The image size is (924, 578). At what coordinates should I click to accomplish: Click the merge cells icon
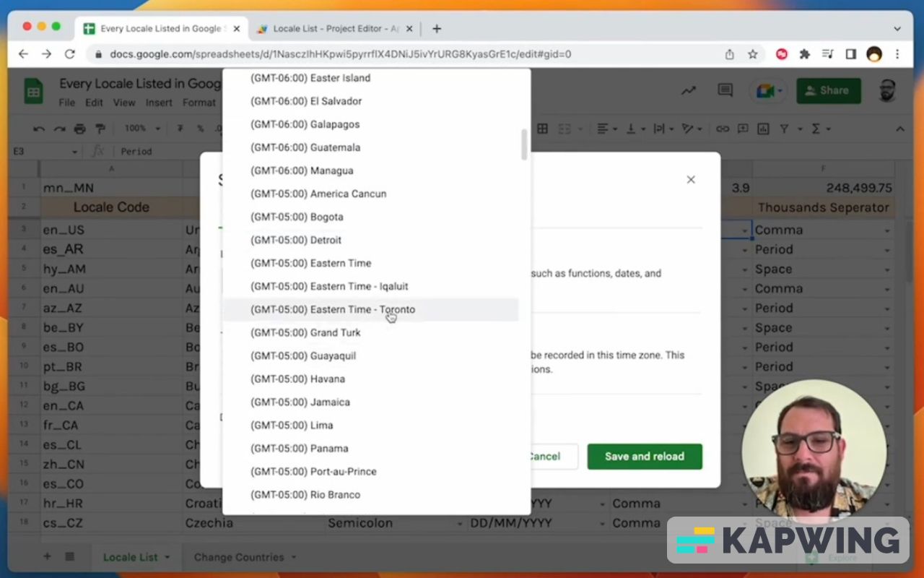tap(564, 129)
